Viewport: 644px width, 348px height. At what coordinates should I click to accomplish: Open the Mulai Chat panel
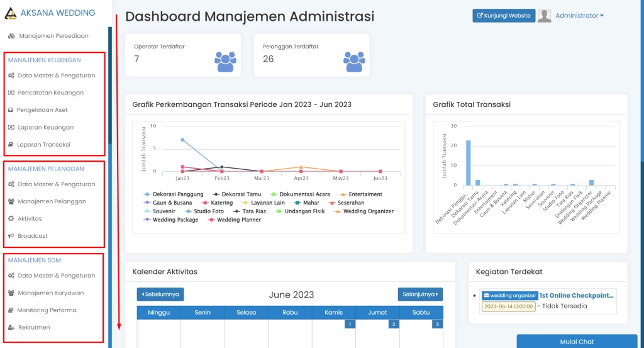[x=577, y=342]
